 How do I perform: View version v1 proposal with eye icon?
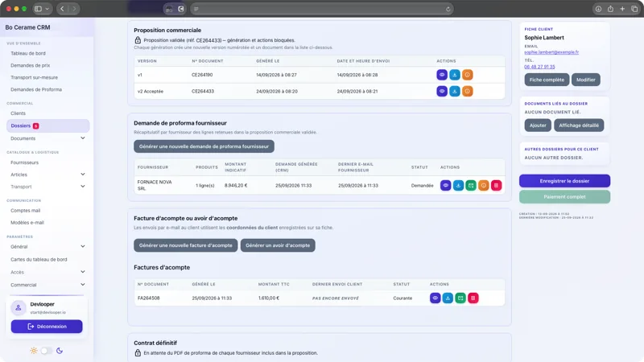(x=442, y=75)
